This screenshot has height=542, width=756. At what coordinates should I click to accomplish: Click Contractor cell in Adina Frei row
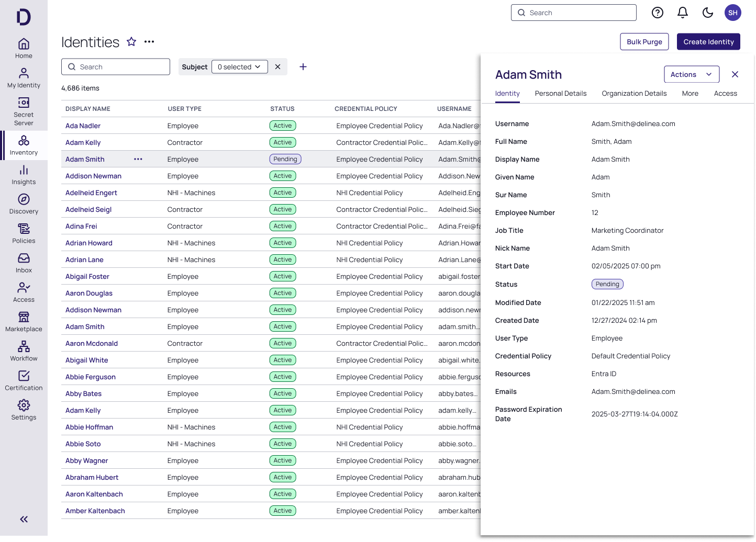[185, 226]
